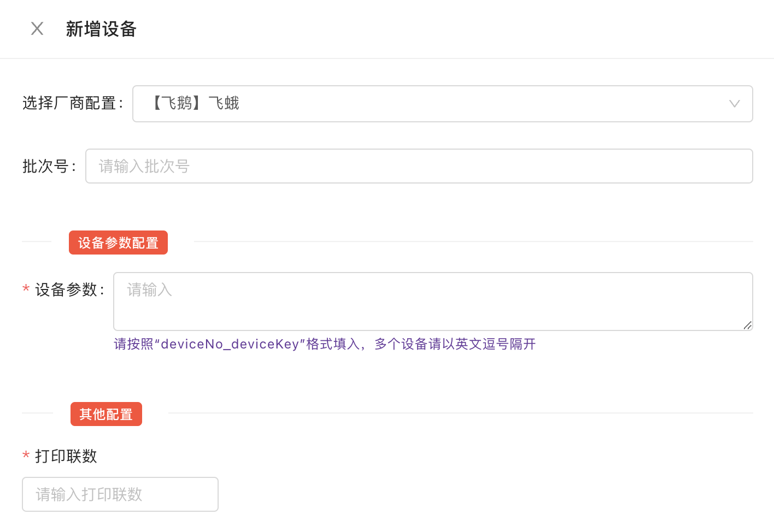Click the deviceNo_deviceKey format hint text
Image resolution: width=774 pixels, height=532 pixels.
[x=325, y=344]
